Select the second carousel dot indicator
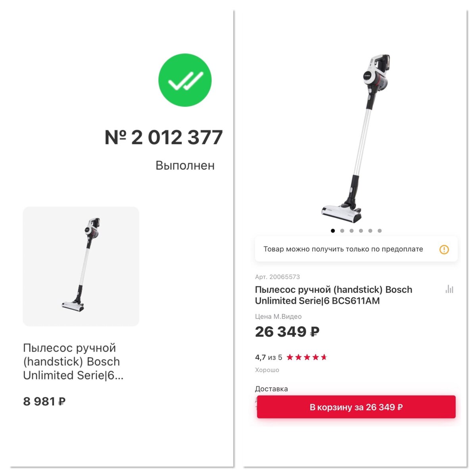 pyautogui.click(x=342, y=230)
